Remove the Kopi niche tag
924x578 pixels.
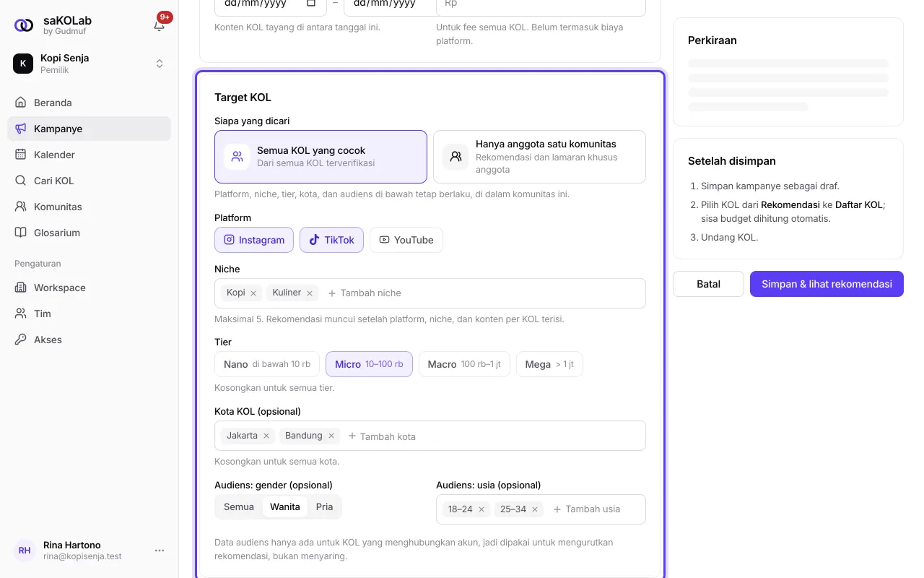[x=253, y=293]
